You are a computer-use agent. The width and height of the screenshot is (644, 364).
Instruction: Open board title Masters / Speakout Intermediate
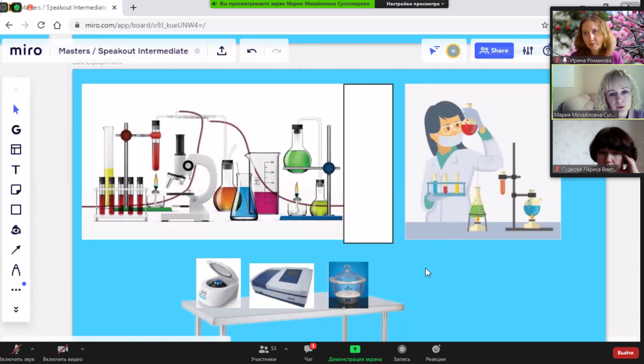(123, 51)
